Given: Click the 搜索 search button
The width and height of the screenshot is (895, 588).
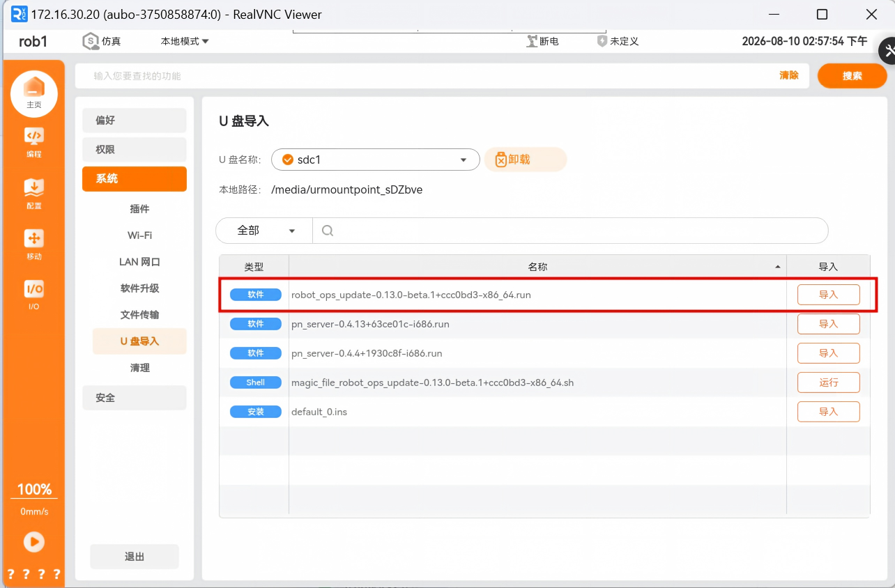Looking at the screenshot, I should click(x=852, y=76).
